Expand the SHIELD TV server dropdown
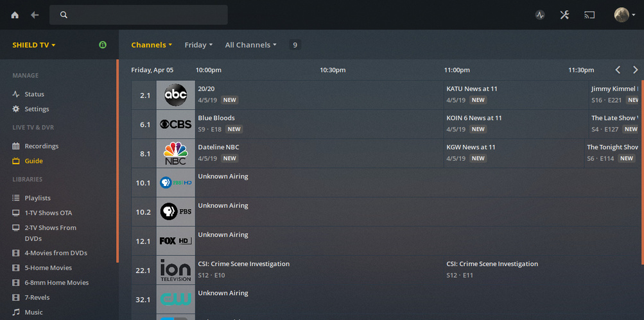Screen dimensions: 644x320 (33, 45)
